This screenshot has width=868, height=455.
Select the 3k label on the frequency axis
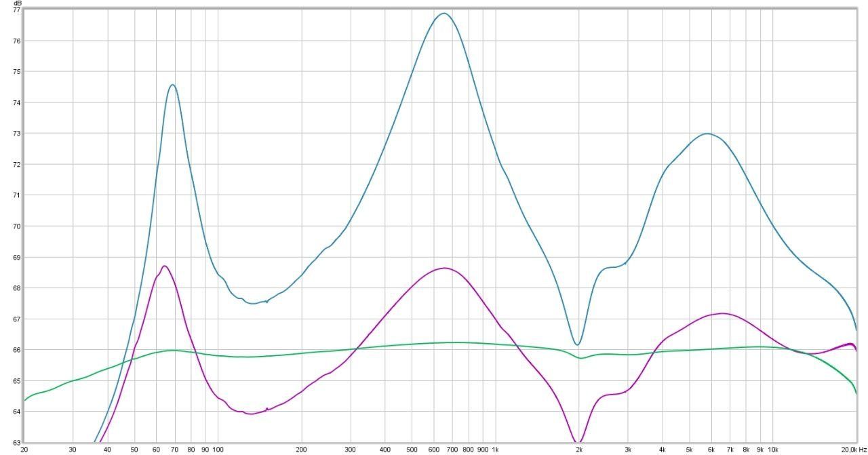pos(628,450)
